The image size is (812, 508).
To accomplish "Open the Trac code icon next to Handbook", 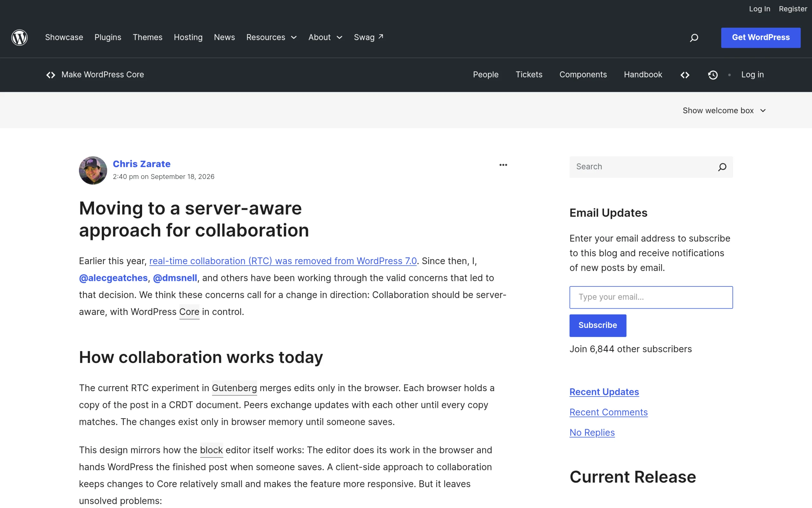I will [x=685, y=75].
